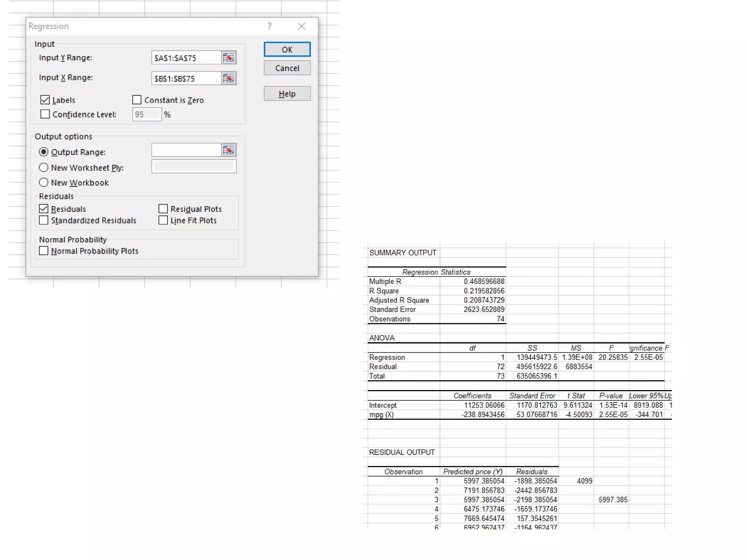Click the confidence level 95 percent box
This screenshot has width=747, height=560.
(147, 114)
